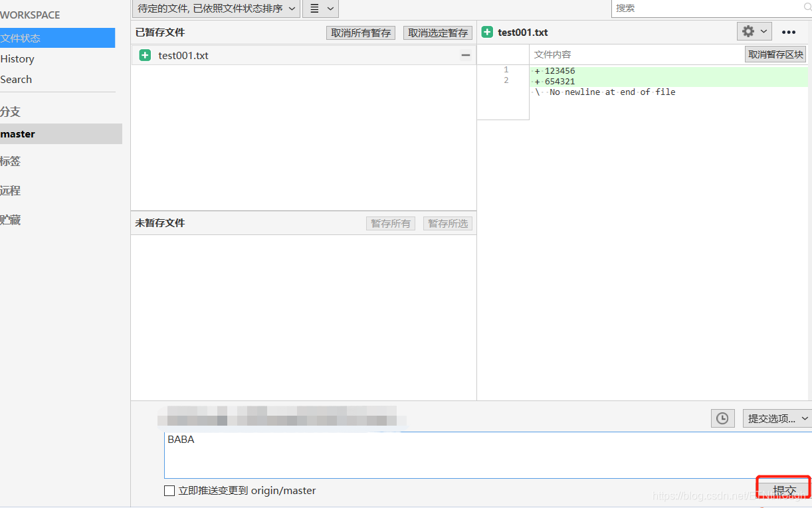
Task: Expand the 贮藏 section
Action: click(10, 219)
